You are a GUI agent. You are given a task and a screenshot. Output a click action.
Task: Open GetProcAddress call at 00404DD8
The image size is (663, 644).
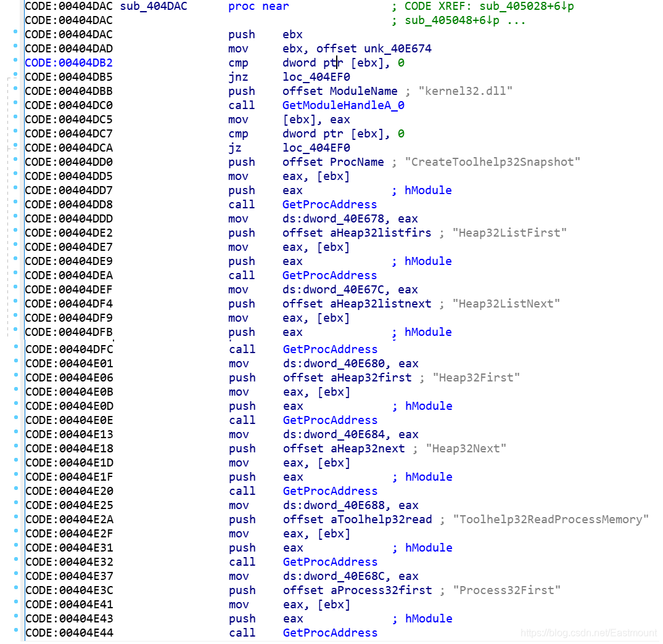(x=329, y=205)
